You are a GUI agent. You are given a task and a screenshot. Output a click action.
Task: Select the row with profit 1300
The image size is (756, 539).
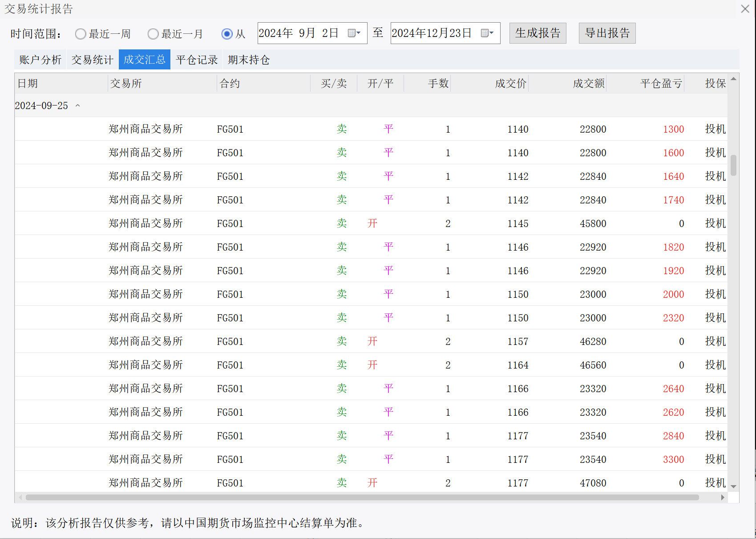371,129
